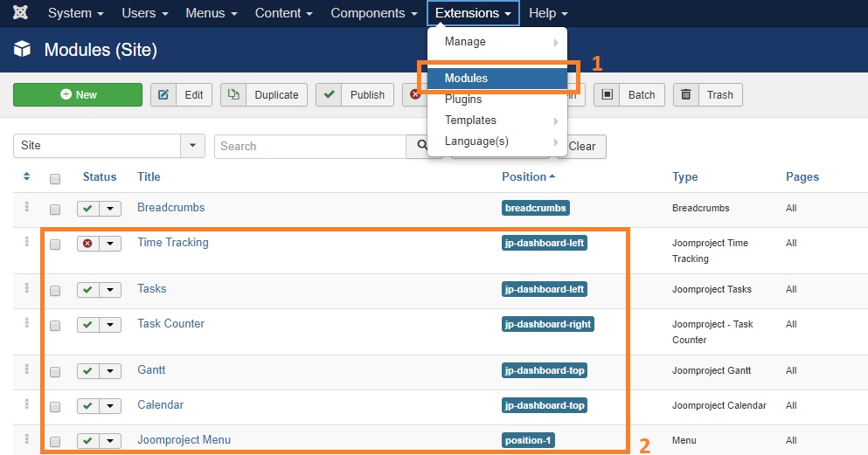
Task: Click the search magnifier icon button
Action: [422, 146]
